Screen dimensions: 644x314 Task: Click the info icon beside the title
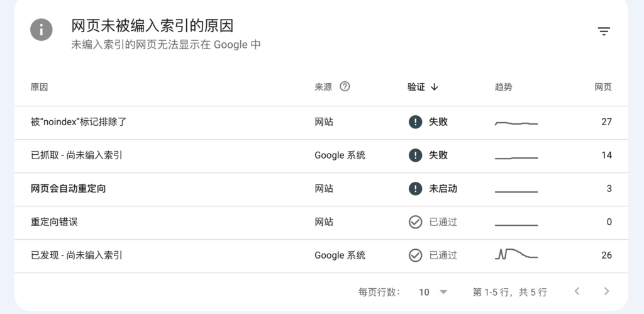41,30
